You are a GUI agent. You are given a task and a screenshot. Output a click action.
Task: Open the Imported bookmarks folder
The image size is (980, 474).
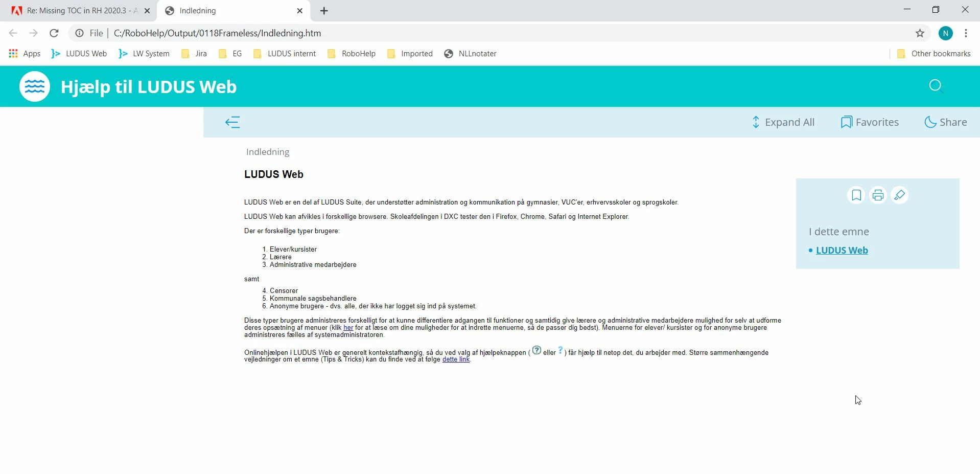pyautogui.click(x=410, y=54)
